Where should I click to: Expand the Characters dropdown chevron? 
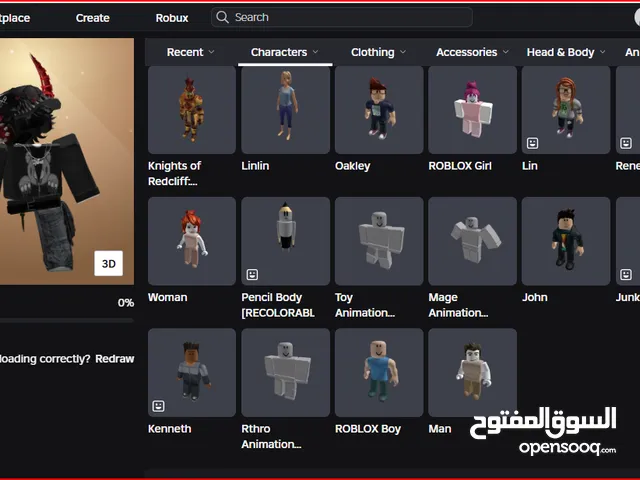[x=316, y=52]
